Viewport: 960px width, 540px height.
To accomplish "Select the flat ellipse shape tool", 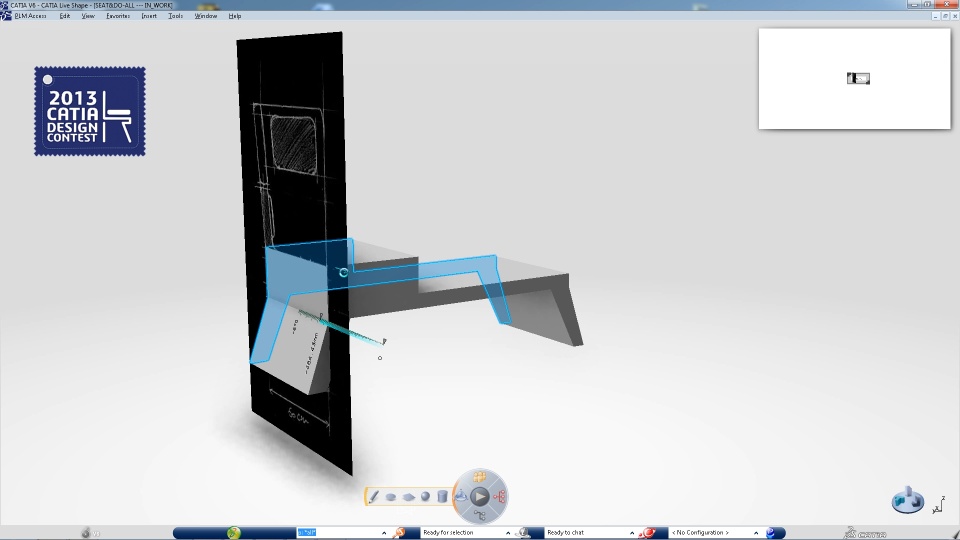I will point(391,497).
